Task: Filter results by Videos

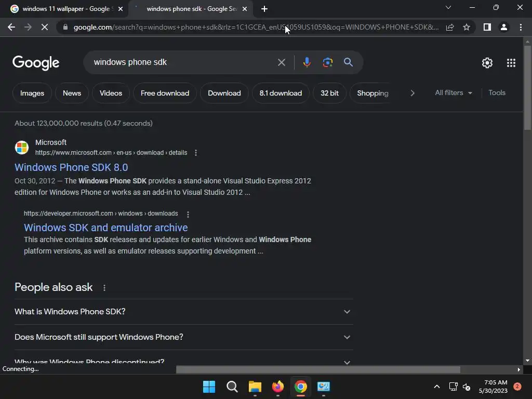Action: 111,93
